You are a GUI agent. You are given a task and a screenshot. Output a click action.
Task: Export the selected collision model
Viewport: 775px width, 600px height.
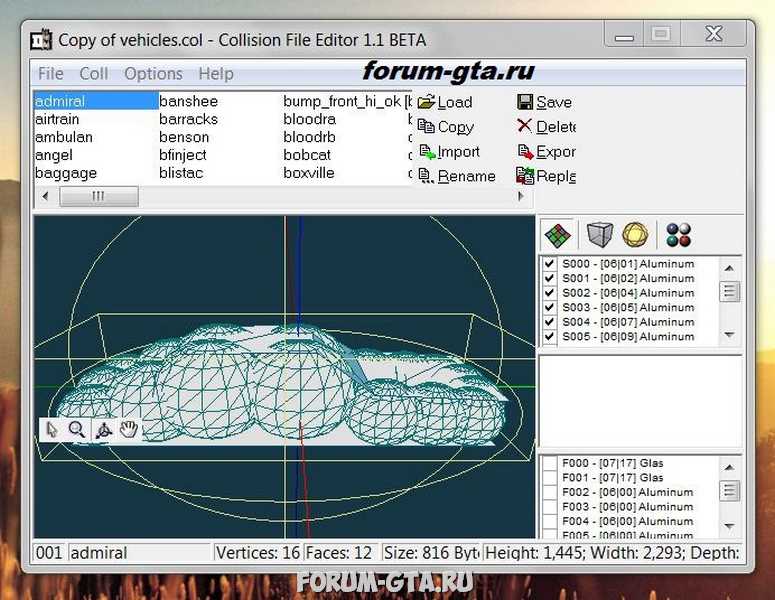coord(546,152)
